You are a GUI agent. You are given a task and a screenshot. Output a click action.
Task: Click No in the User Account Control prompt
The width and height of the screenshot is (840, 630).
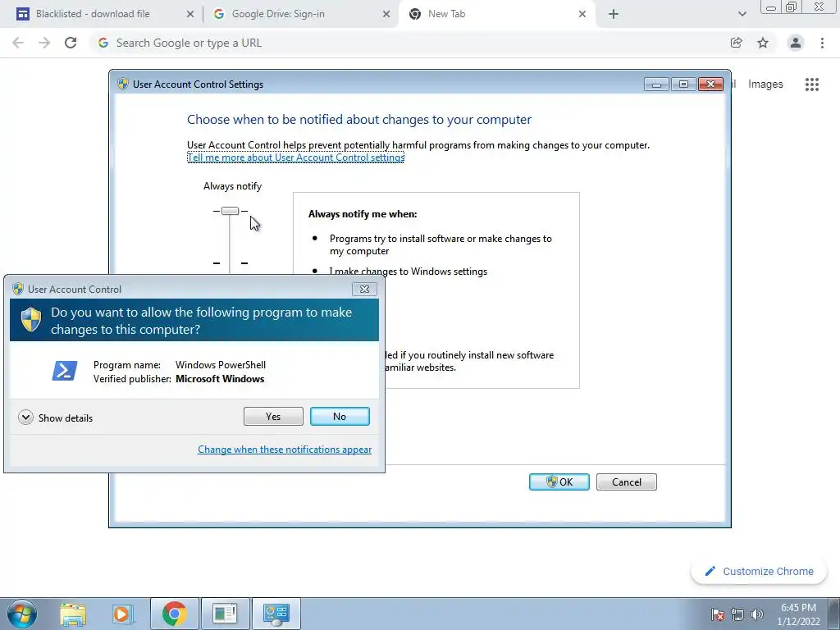tap(340, 416)
